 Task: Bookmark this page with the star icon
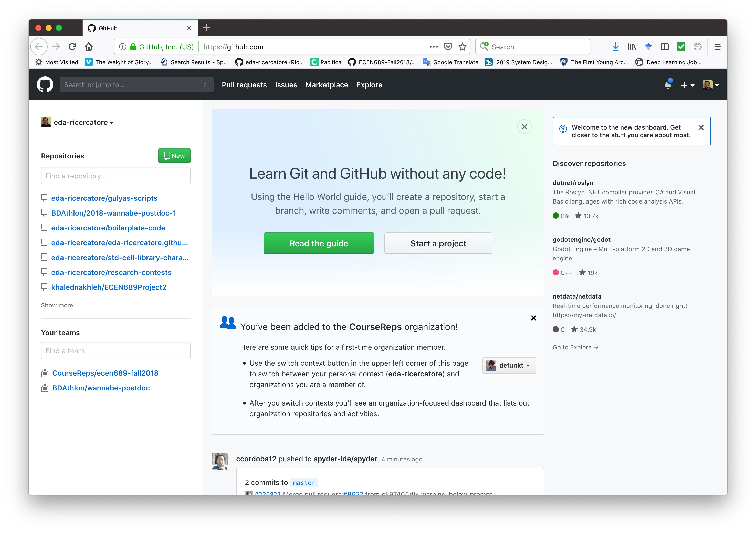click(x=462, y=47)
